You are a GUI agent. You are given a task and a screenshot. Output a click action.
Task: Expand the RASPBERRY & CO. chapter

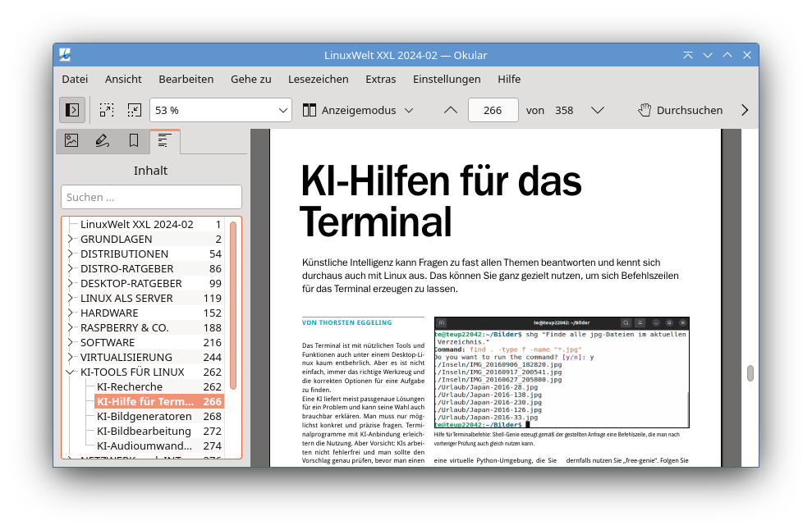pos(71,327)
